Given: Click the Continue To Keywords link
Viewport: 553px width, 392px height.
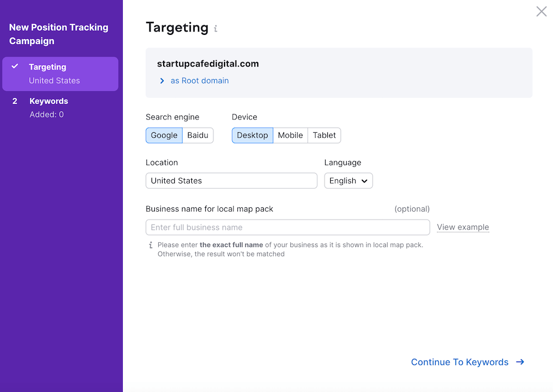Looking at the screenshot, I should click(x=460, y=362).
